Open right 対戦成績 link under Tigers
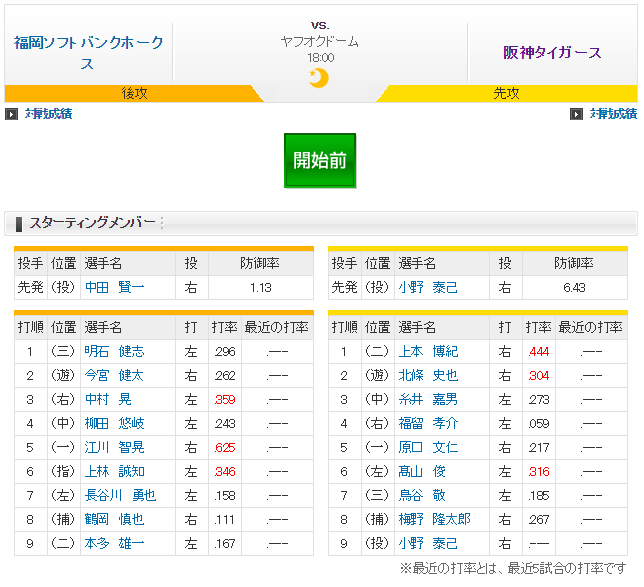This screenshot has width=644, height=587. (x=613, y=114)
